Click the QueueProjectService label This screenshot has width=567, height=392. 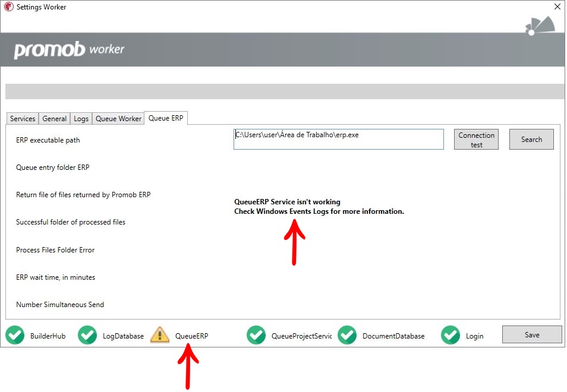coord(301,336)
